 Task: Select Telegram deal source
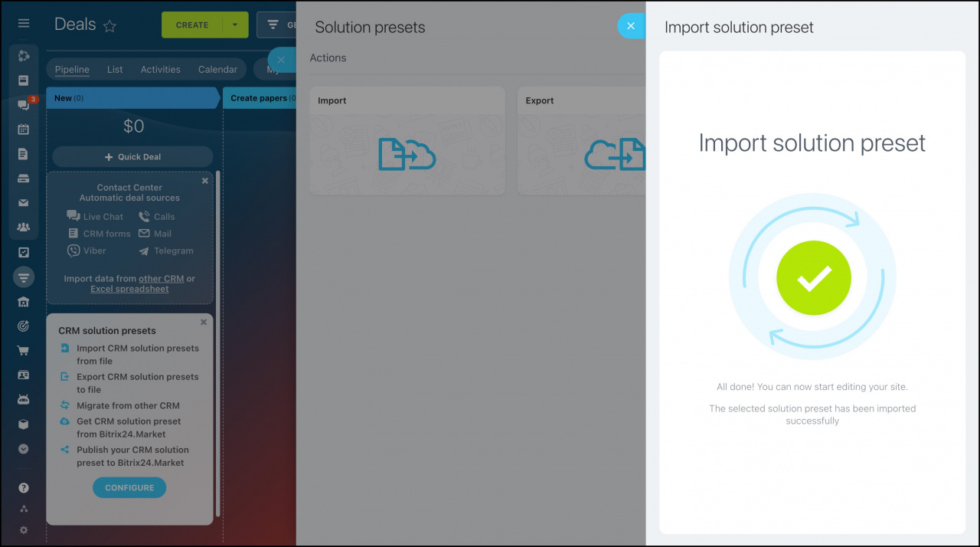click(166, 251)
